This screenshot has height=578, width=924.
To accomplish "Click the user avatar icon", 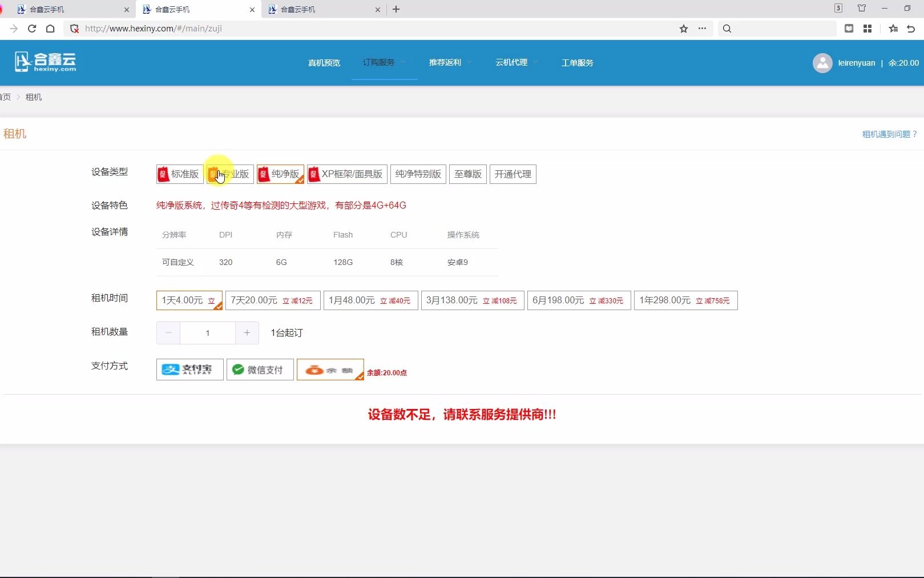I will [x=822, y=63].
